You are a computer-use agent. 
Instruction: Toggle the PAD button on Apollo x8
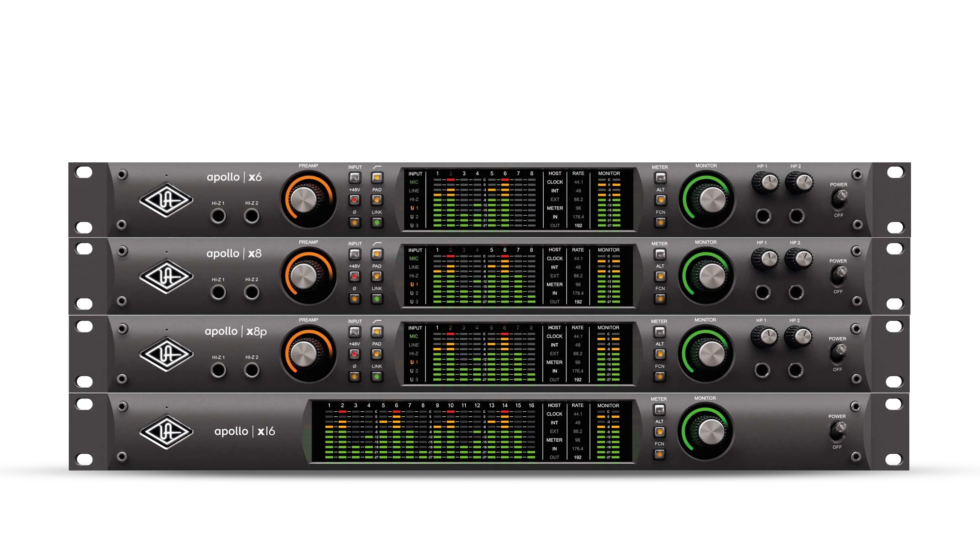click(x=377, y=276)
